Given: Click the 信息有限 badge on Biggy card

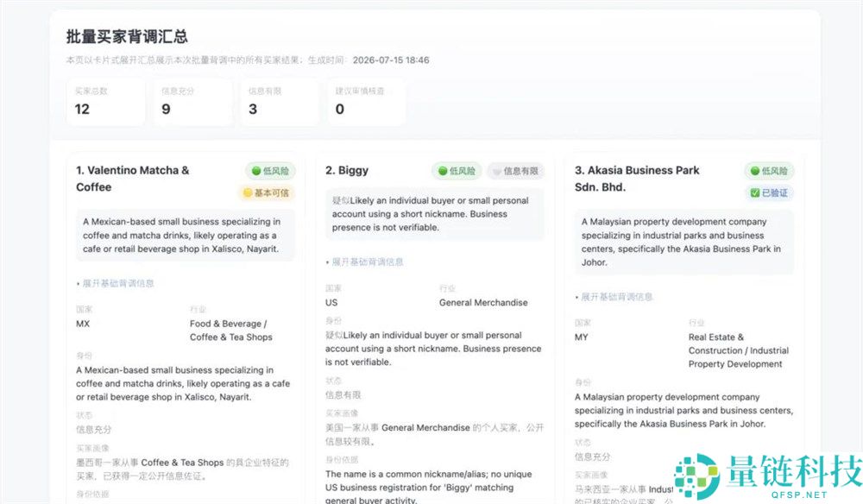Looking at the screenshot, I should tap(516, 171).
